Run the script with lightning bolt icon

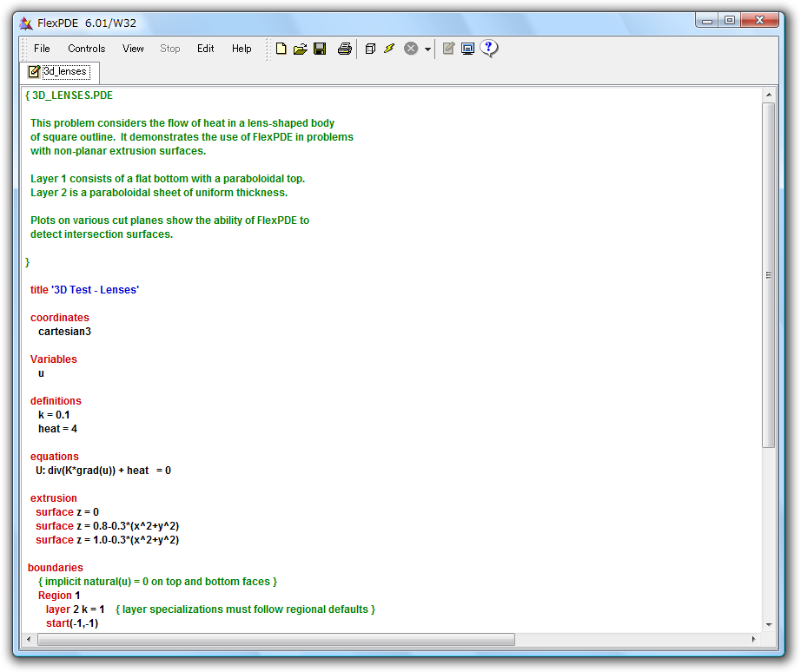coord(389,49)
